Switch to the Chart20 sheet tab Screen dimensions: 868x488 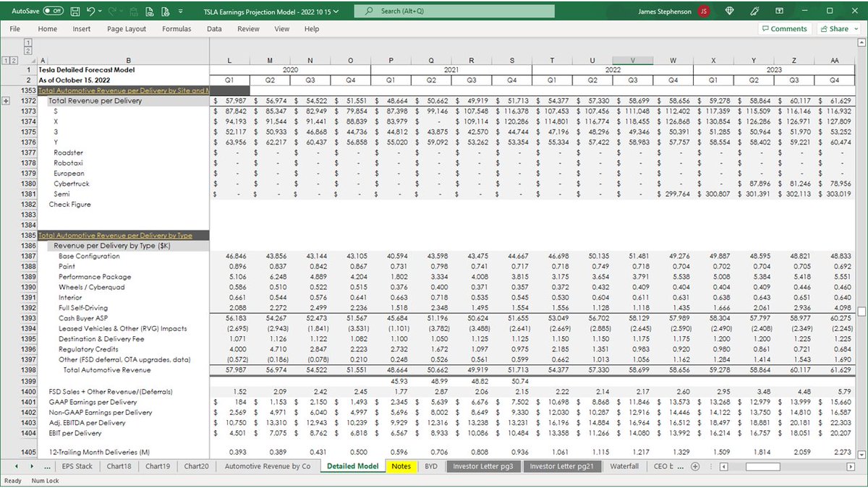point(196,466)
